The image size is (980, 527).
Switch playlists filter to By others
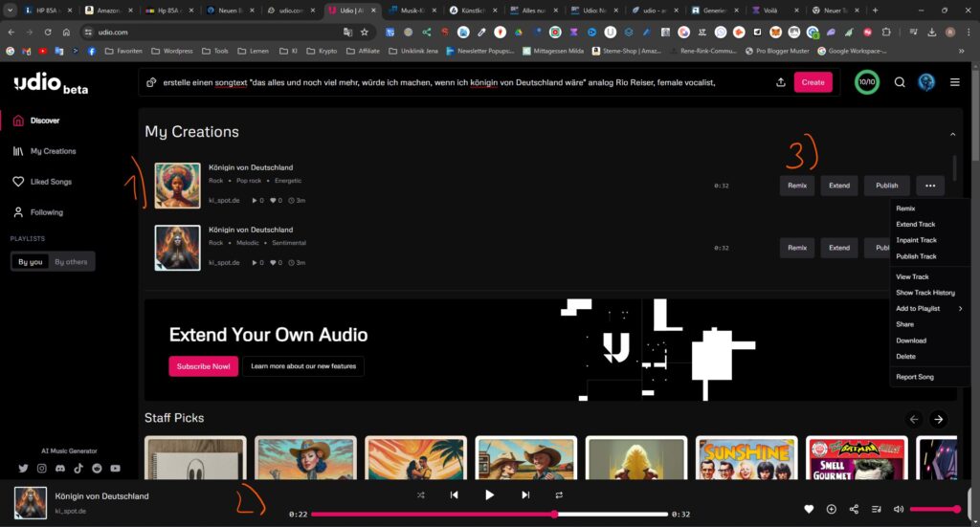pos(71,261)
